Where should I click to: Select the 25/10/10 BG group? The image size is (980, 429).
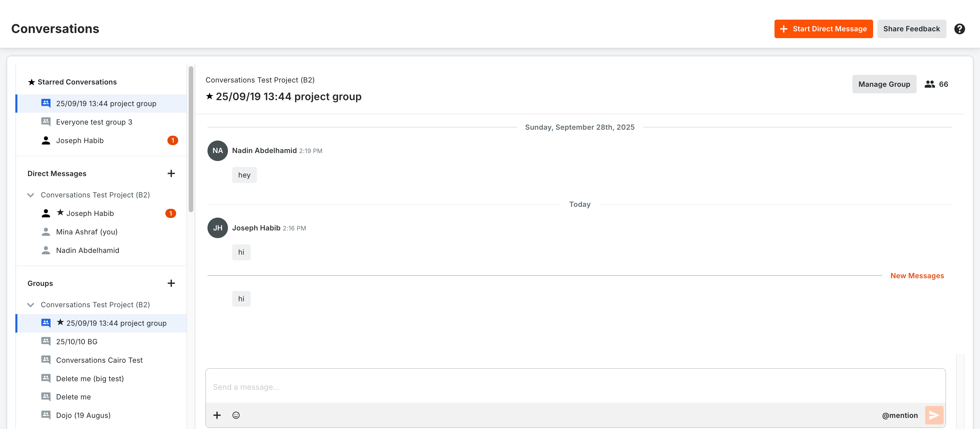tap(76, 341)
